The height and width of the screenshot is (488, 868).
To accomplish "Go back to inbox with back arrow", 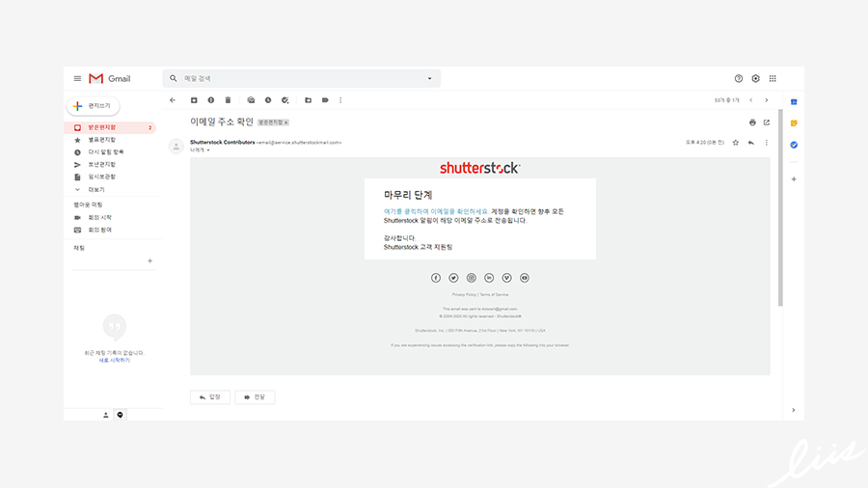I will point(173,100).
